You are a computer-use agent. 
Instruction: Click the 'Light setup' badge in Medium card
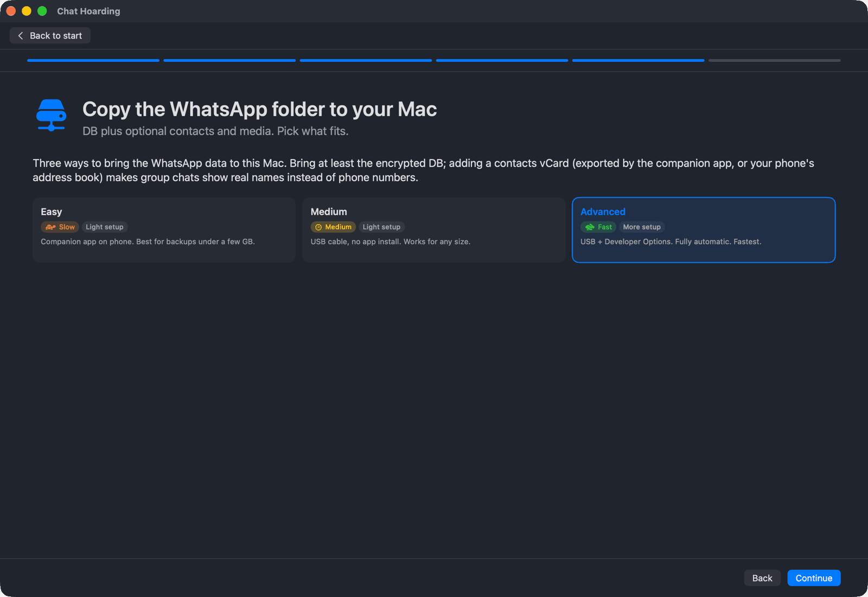(381, 227)
